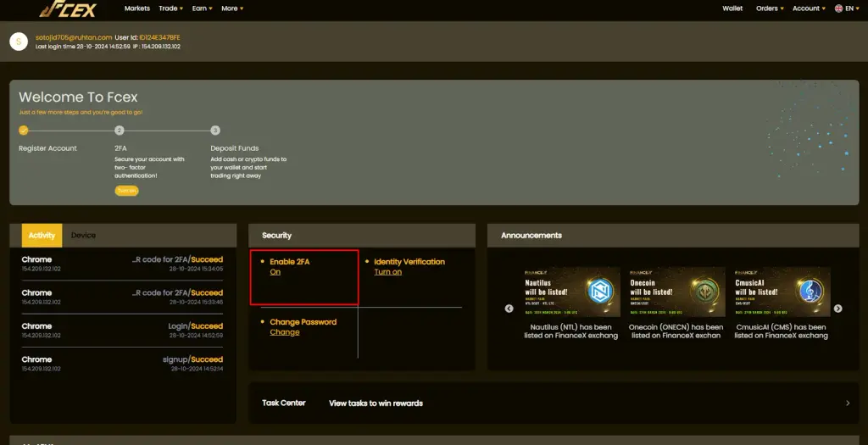This screenshot has height=445, width=868.
Task: Click View tasks to win rewards
Action: (376, 403)
